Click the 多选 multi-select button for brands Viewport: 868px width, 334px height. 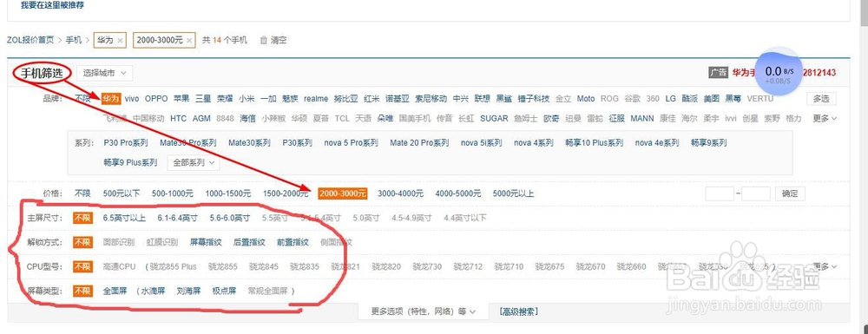pos(821,99)
